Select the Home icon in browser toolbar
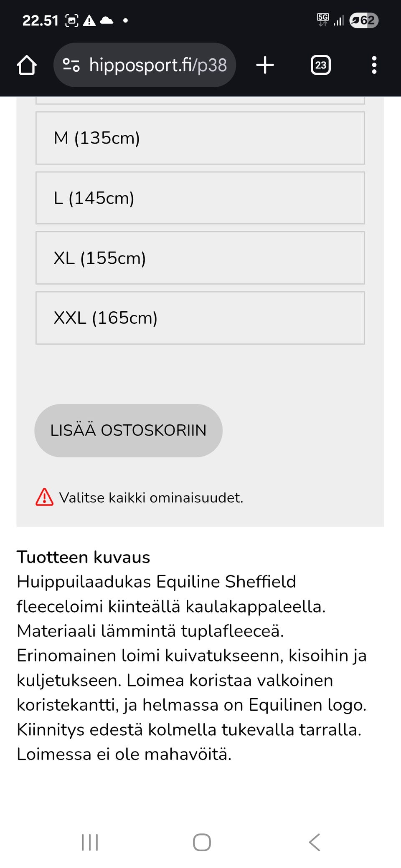 [27, 65]
